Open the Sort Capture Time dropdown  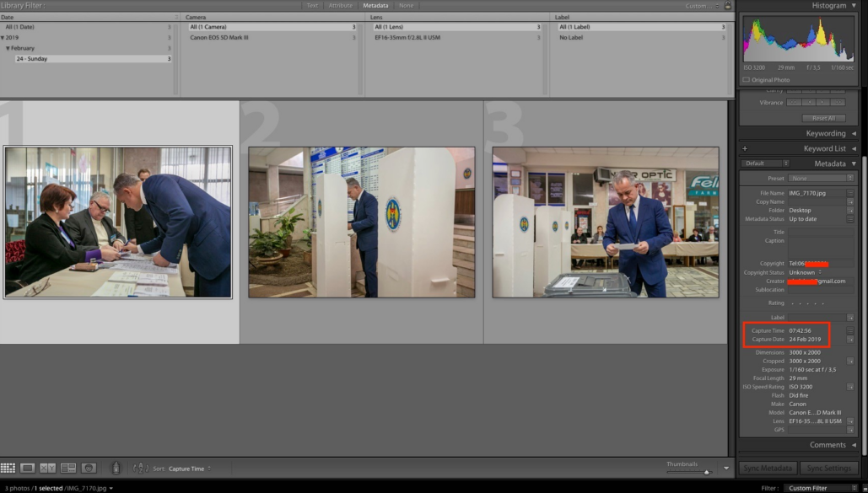click(189, 469)
